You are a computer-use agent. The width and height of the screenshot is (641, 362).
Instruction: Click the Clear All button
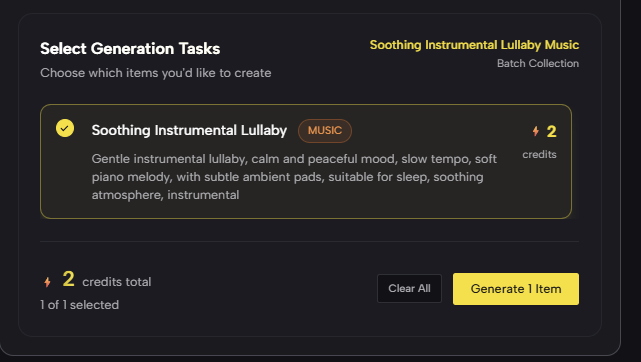[x=409, y=288]
